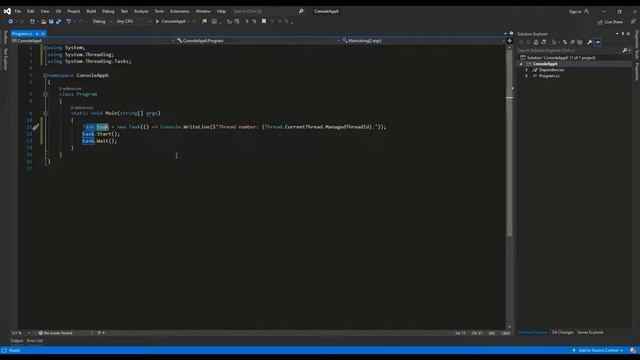Click the editor split window button
The height and width of the screenshot is (360, 640).
[x=509, y=41]
